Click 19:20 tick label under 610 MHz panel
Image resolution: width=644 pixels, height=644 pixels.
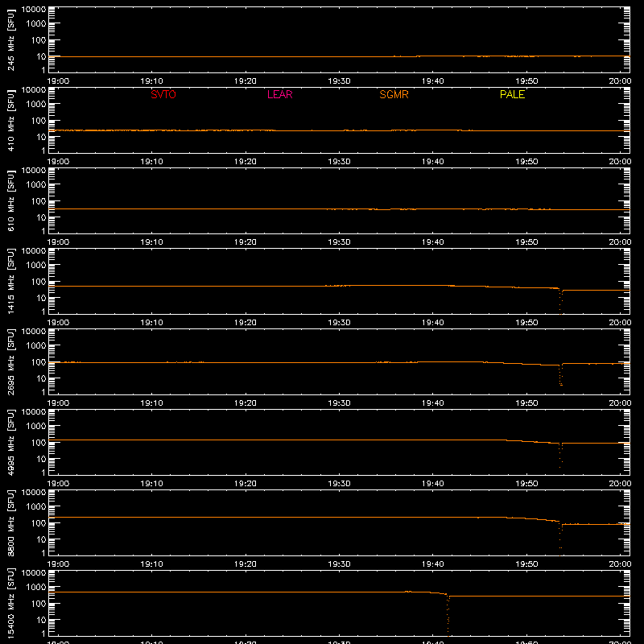pos(246,242)
